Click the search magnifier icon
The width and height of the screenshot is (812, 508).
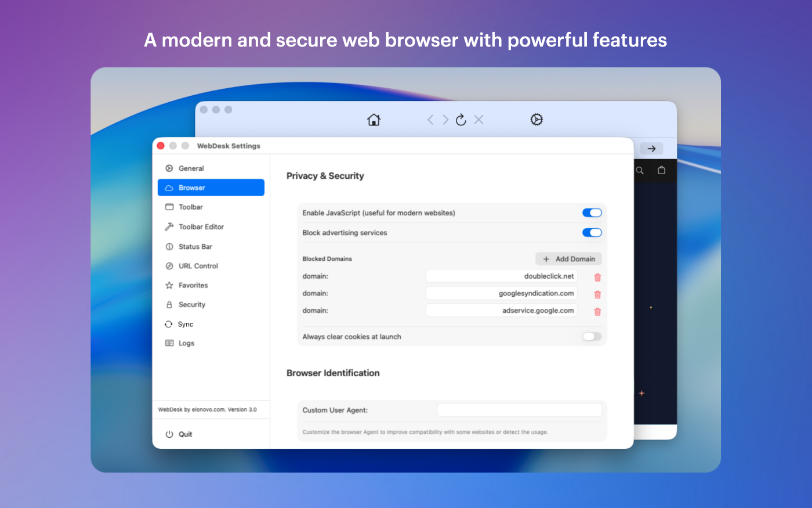(640, 171)
